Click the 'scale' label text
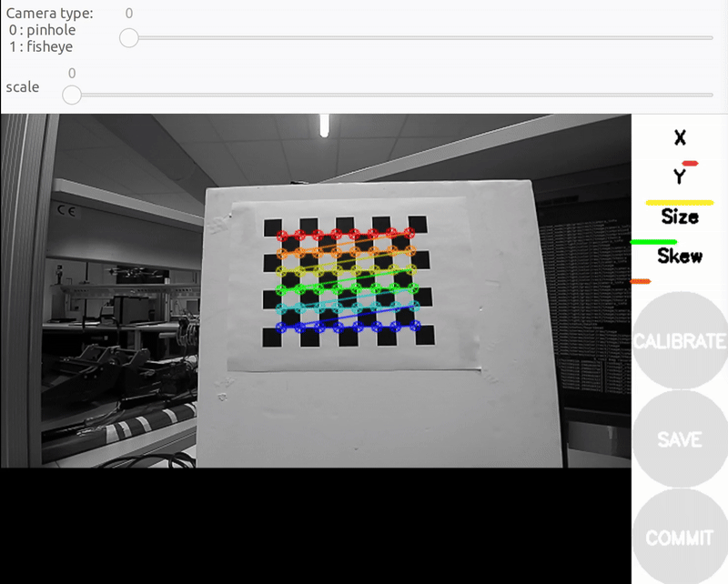This screenshot has width=728, height=584. coord(23,87)
